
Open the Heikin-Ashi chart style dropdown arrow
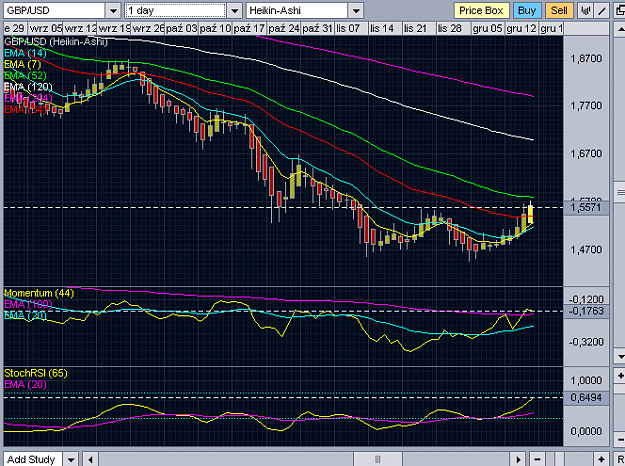pyautogui.click(x=356, y=11)
